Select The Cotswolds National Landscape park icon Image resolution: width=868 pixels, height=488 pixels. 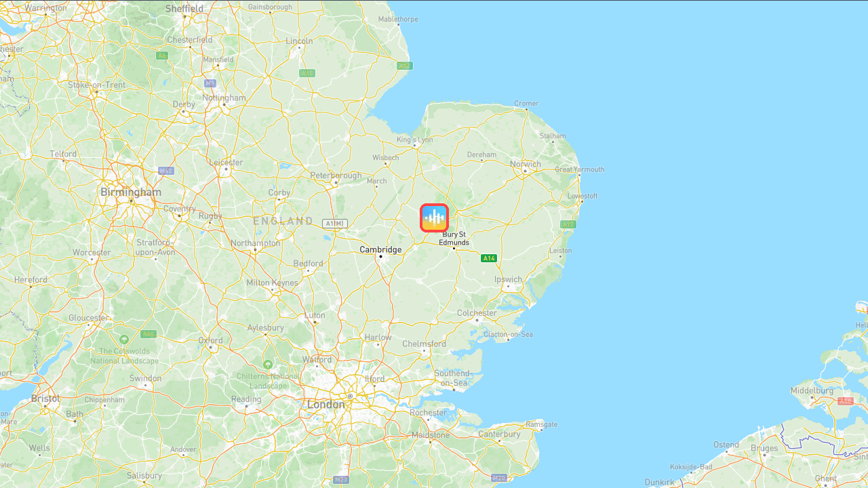pyautogui.click(x=124, y=339)
